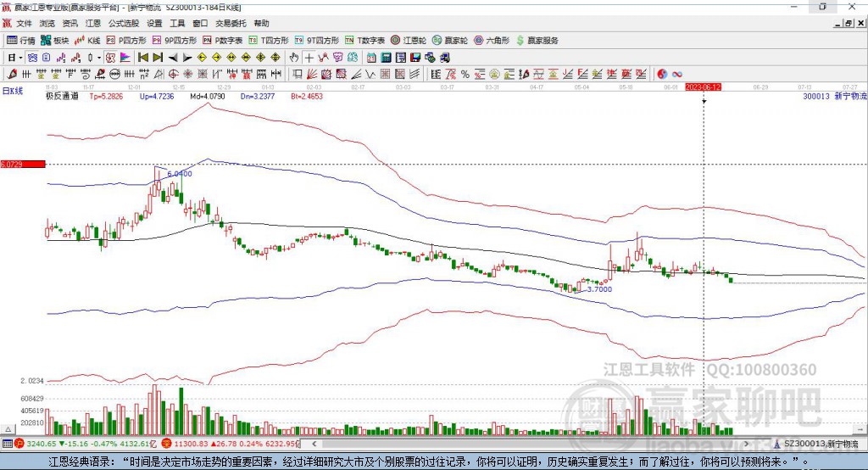Open the P四方形 tool
868x470 pixels.
[x=126, y=41]
